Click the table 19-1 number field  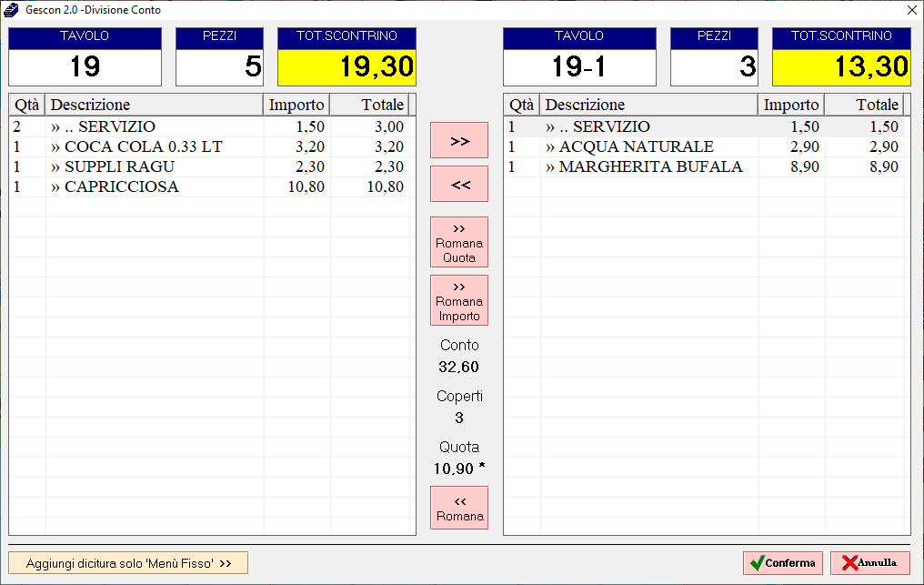pyautogui.click(x=579, y=66)
